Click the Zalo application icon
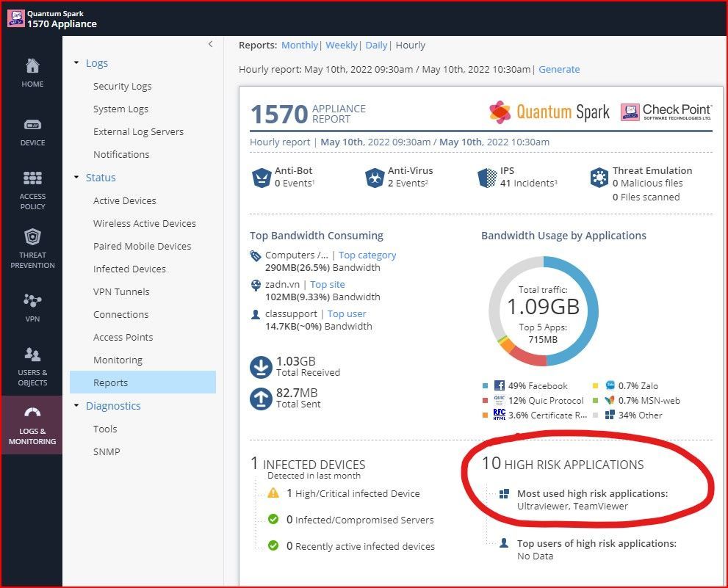728x588 pixels. click(x=610, y=385)
